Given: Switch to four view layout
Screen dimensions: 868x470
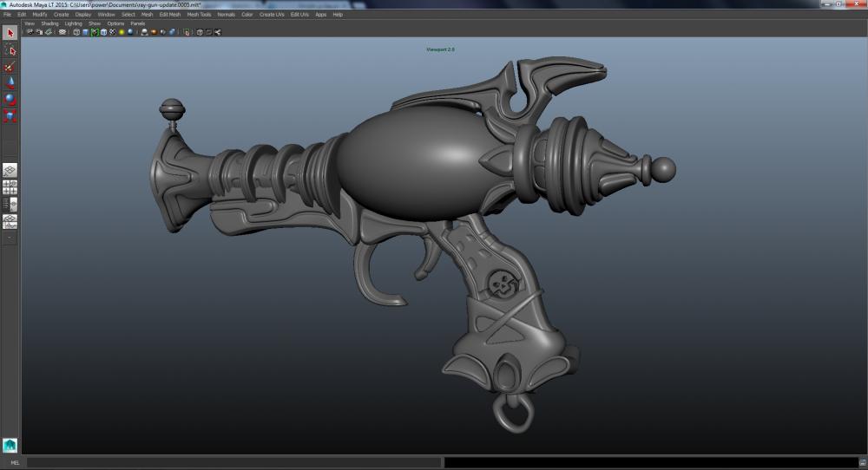Looking at the screenshot, I should point(10,187).
